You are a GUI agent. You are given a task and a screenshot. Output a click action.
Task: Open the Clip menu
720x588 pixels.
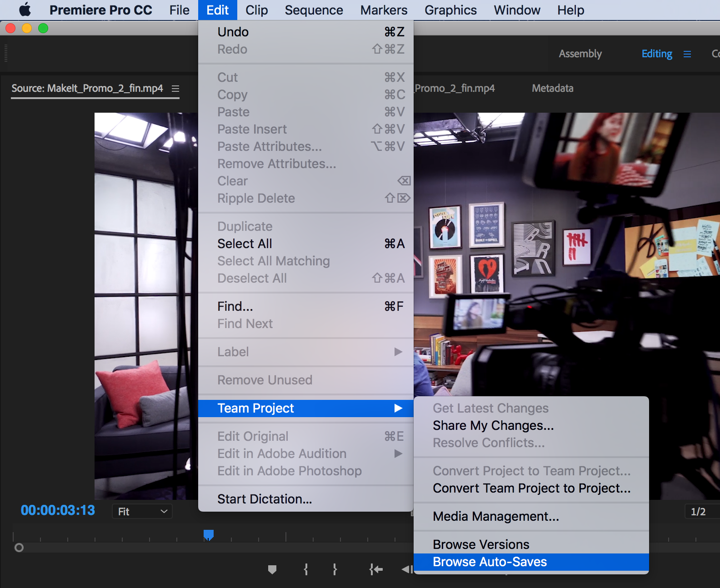click(x=257, y=10)
